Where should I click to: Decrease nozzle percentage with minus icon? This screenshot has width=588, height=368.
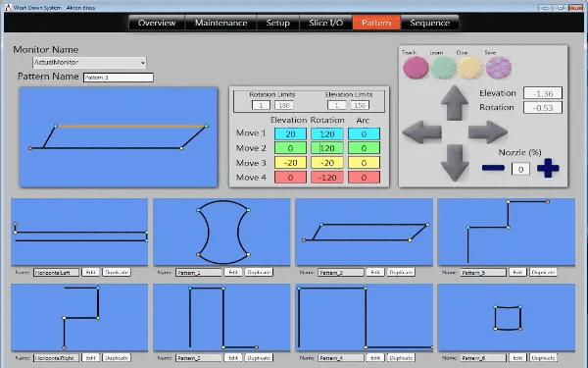click(x=493, y=168)
